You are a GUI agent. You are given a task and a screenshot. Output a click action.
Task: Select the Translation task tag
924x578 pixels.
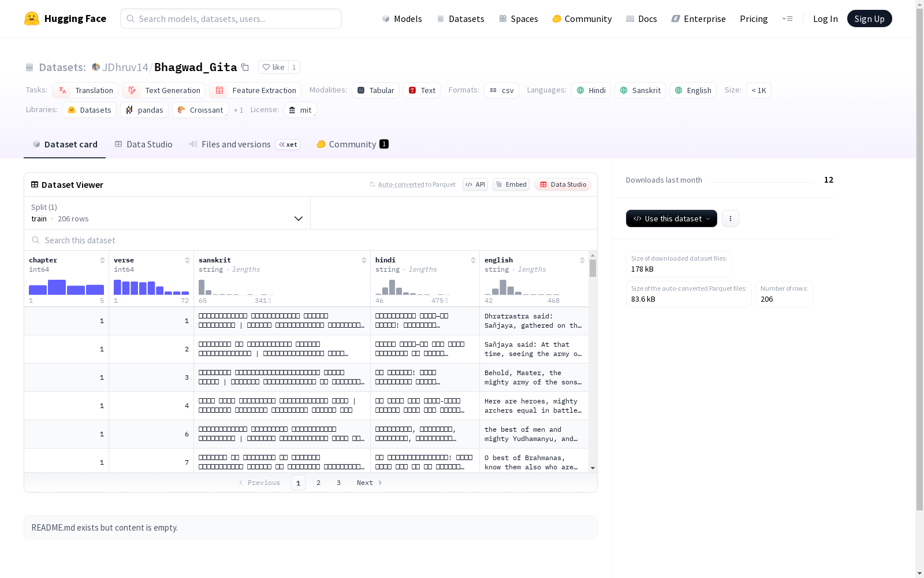tap(85, 90)
